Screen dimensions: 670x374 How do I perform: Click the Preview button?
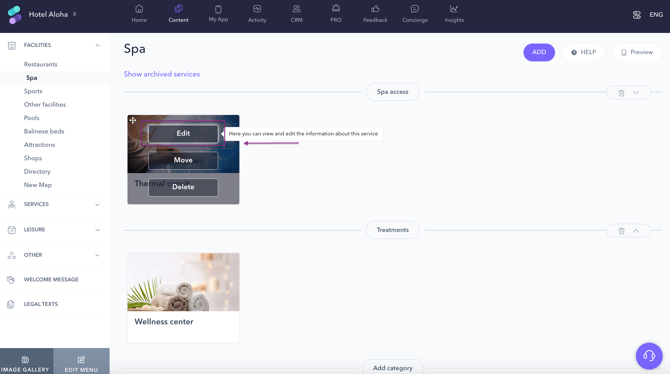click(x=637, y=52)
